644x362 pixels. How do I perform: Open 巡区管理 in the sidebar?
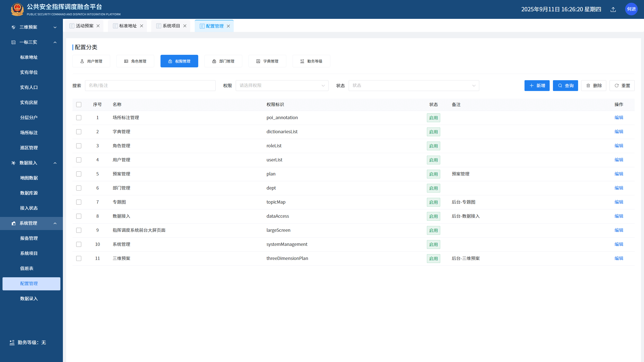pyautogui.click(x=29, y=148)
